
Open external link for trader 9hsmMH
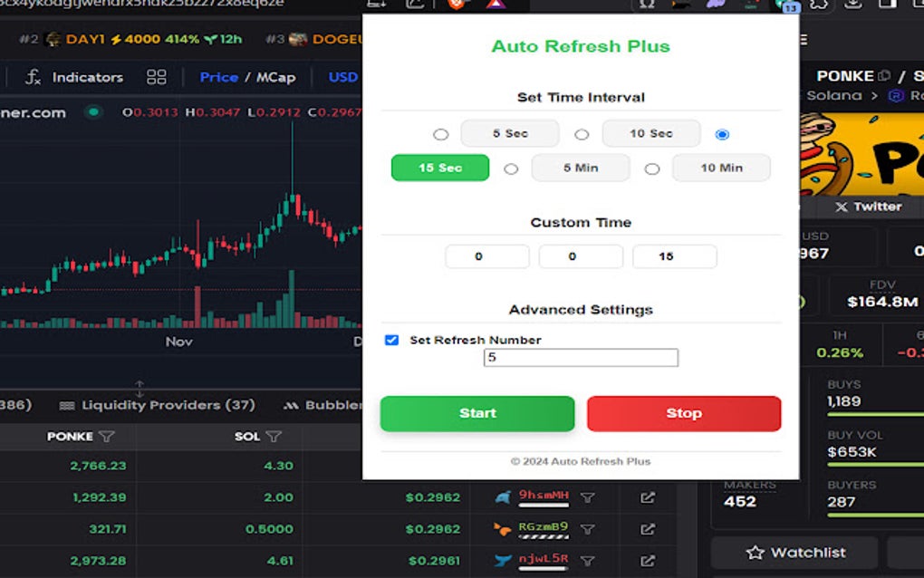point(649,496)
